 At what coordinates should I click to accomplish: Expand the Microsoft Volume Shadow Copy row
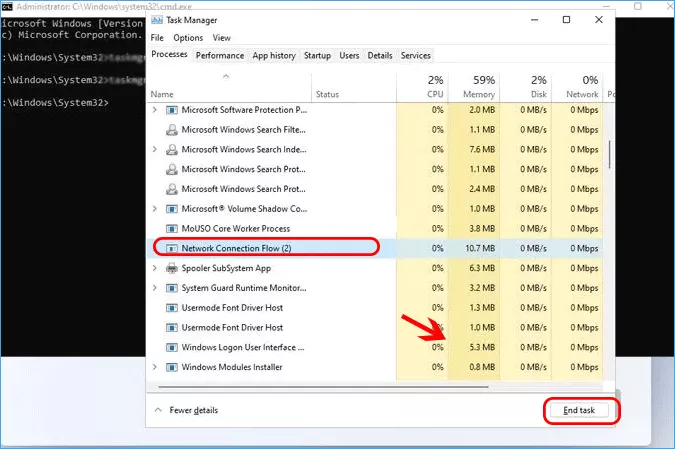tap(155, 209)
